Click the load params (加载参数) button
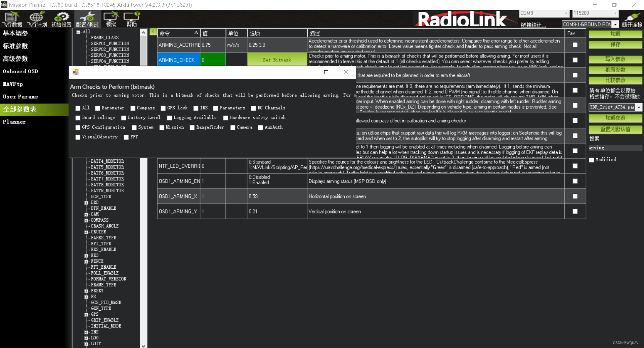Image resolution: width=644 pixels, height=348 pixels. tap(615, 118)
